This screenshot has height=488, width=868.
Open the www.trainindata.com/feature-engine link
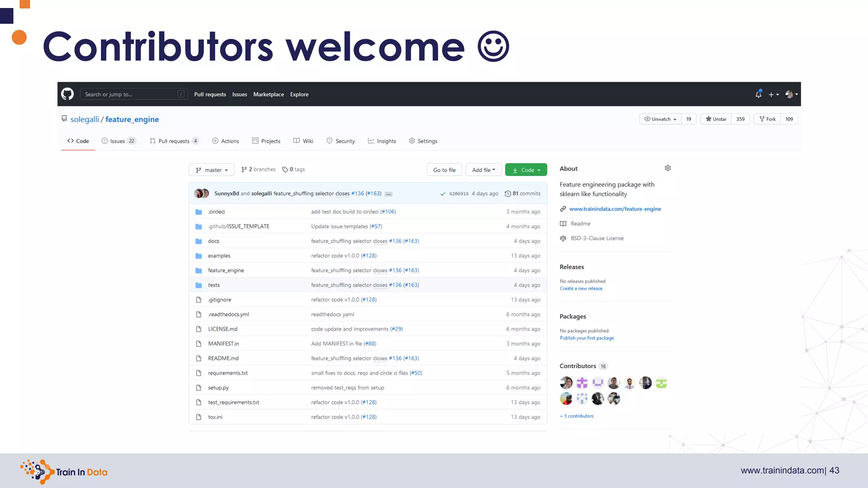click(615, 209)
